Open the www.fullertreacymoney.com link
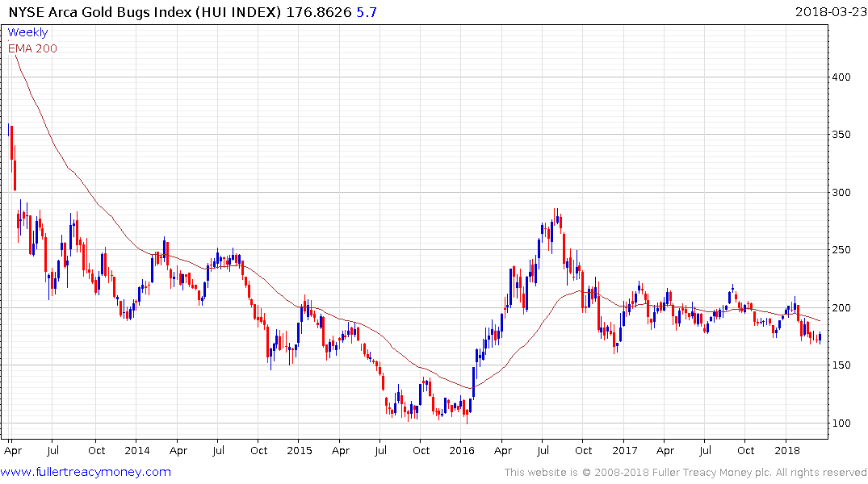 click(x=86, y=472)
